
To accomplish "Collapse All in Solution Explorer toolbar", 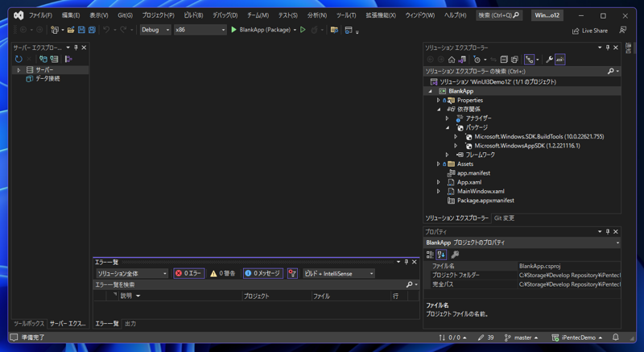I will [504, 60].
